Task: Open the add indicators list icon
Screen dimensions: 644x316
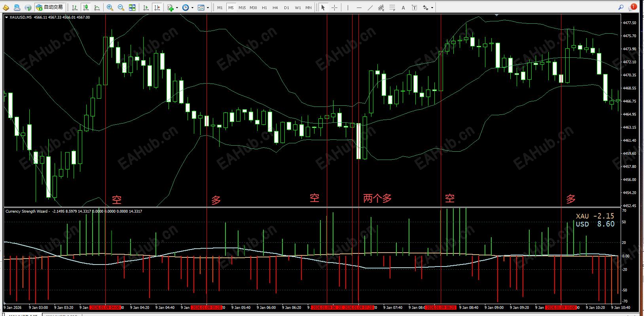Action: tap(170, 8)
